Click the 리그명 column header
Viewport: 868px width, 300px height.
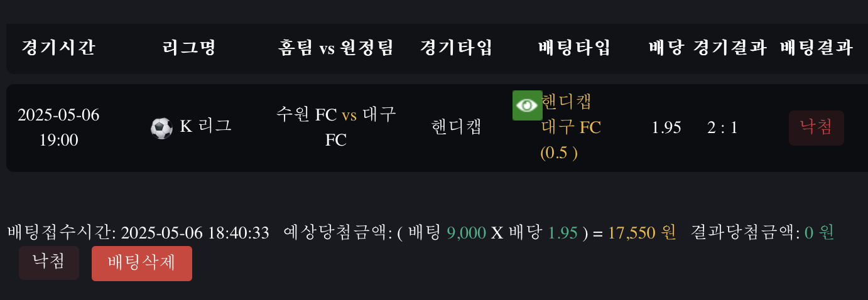[x=189, y=48]
